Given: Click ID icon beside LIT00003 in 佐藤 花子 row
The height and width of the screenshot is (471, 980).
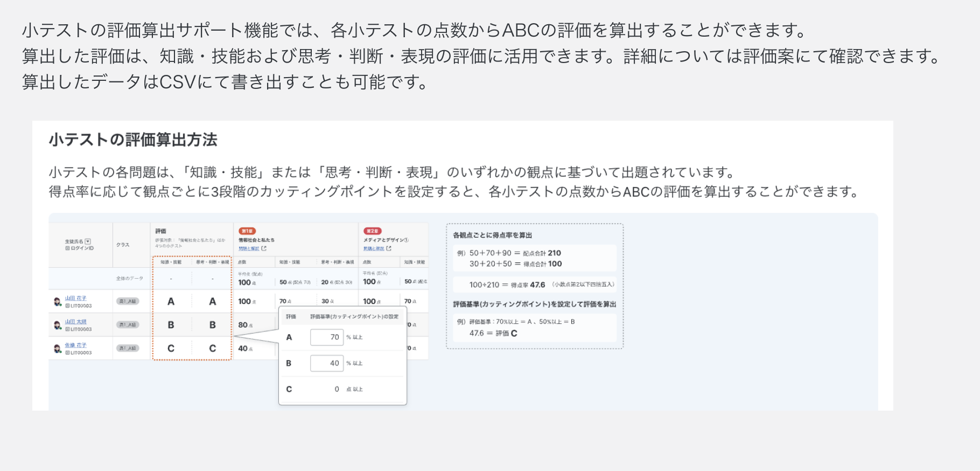Looking at the screenshot, I should [68, 353].
